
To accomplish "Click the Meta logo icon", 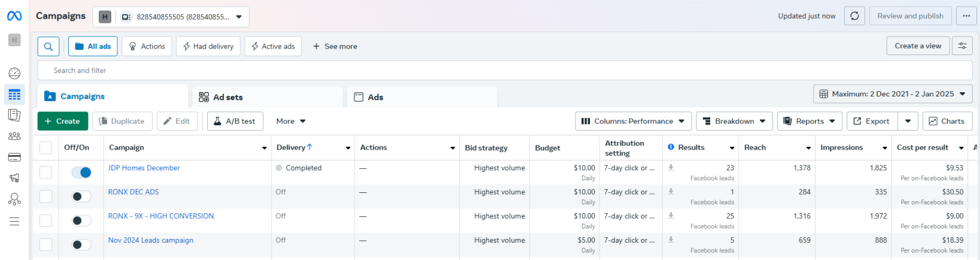I will click(14, 16).
